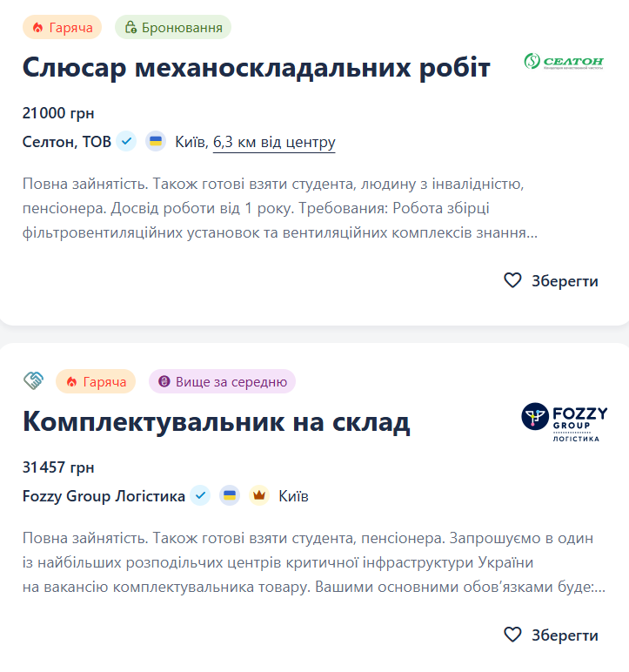Click the Fozzy Group Логістика logo
Image resolution: width=629 pixels, height=672 pixels.
coord(564,422)
